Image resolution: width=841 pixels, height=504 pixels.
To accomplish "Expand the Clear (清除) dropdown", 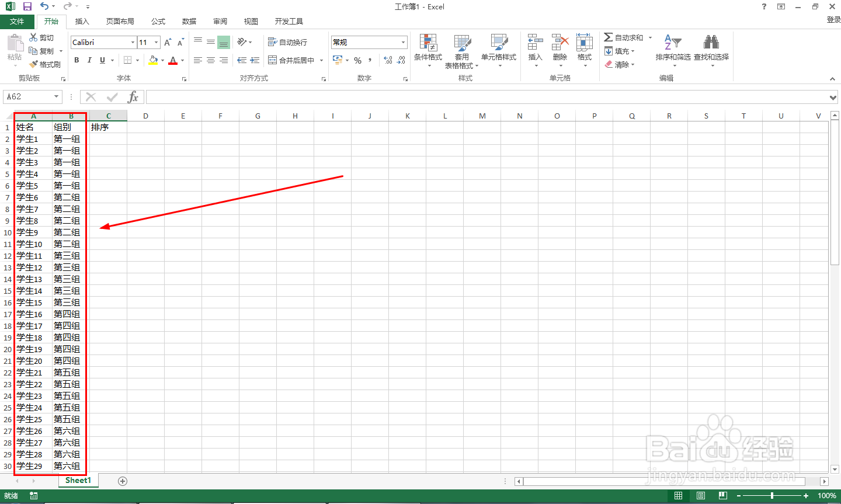I will (633, 64).
